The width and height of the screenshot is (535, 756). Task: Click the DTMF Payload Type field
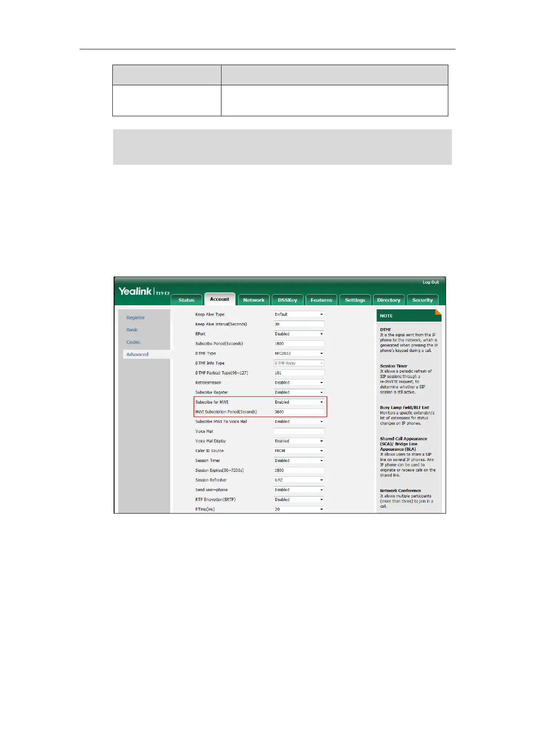[299, 373]
